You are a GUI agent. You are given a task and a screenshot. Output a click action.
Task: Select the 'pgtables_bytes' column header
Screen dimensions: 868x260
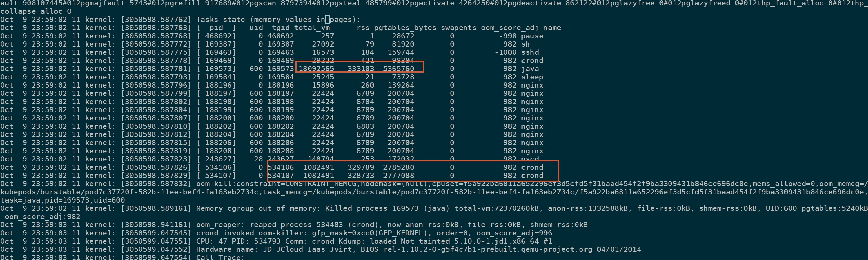[405, 28]
